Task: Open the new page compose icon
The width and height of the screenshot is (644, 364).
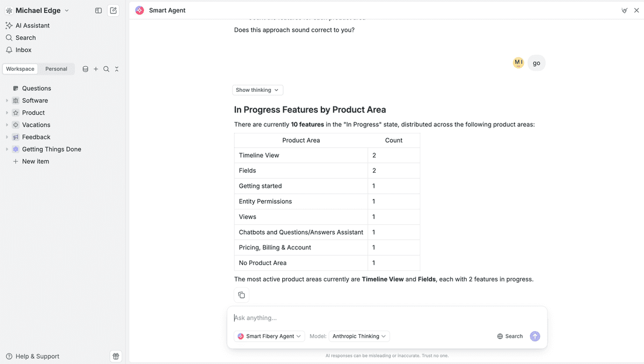Action: [x=114, y=11]
